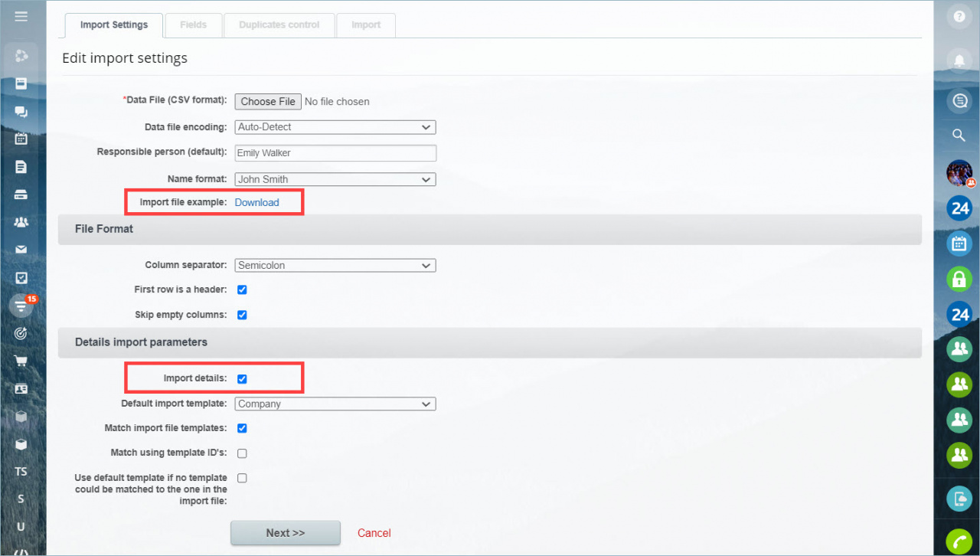Open the drive storage icon in left sidebar

(21, 195)
